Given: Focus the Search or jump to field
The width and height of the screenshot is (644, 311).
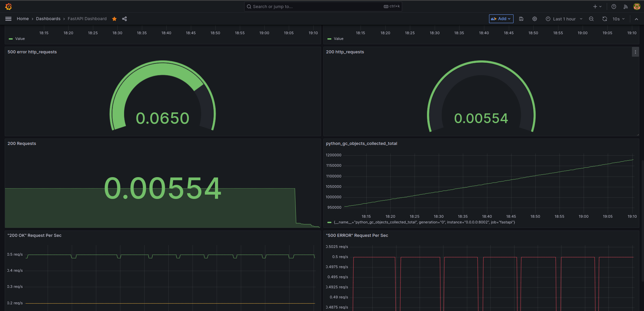Looking at the screenshot, I should click(323, 6).
